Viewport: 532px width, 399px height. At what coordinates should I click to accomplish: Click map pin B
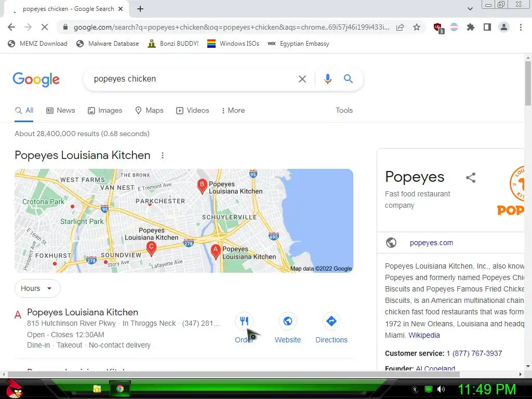pyautogui.click(x=202, y=187)
